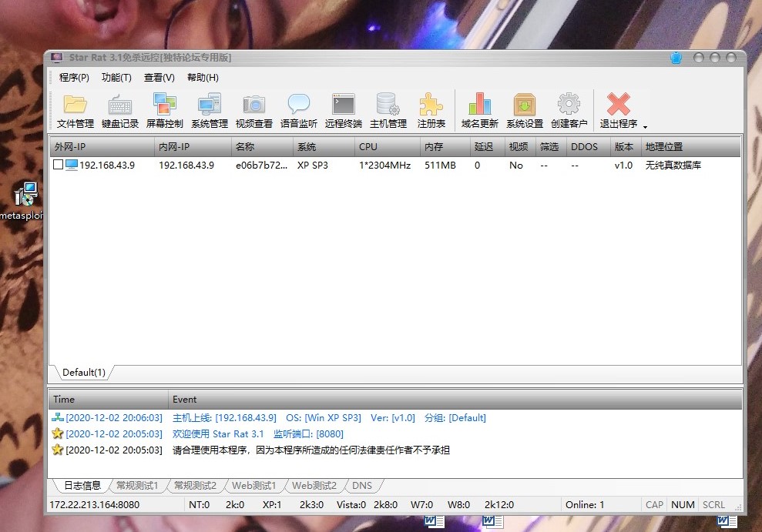Click the Word document icon near the window's bottom-right corner

tap(727, 521)
